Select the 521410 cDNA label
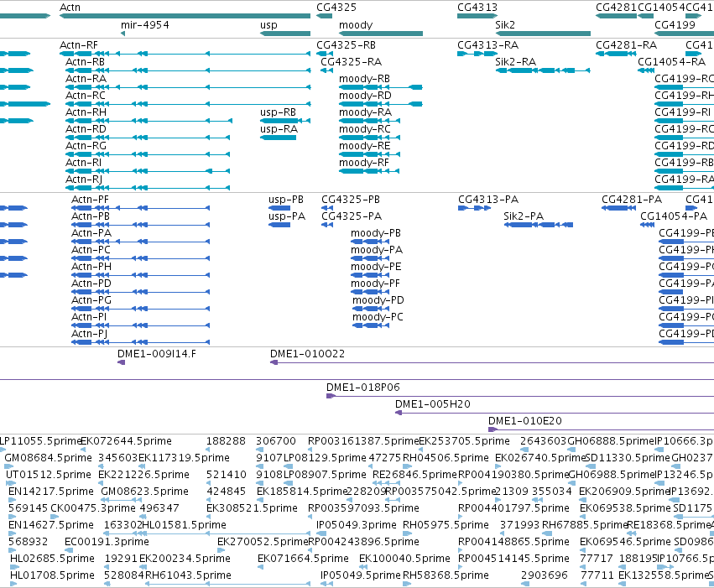The width and height of the screenshot is (714, 588). coord(227,475)
